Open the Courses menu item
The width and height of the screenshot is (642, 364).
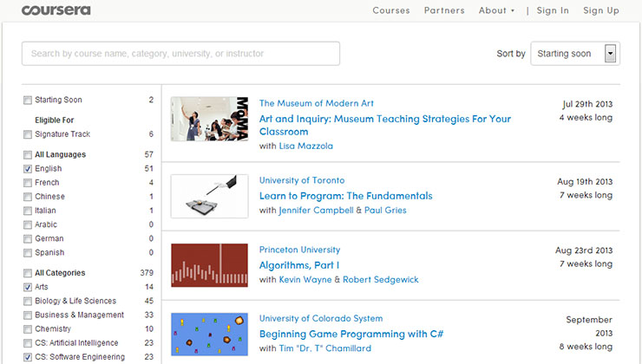pos(390,10)
